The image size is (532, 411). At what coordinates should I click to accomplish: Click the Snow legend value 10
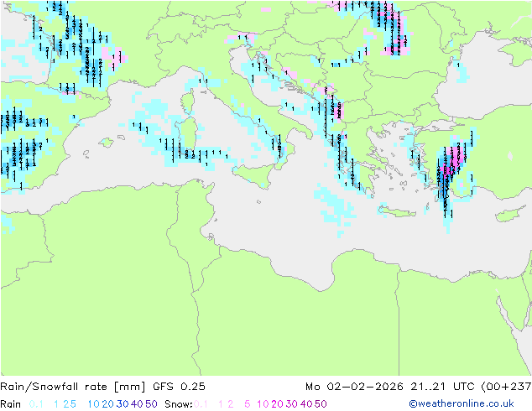tap(263, 404)
